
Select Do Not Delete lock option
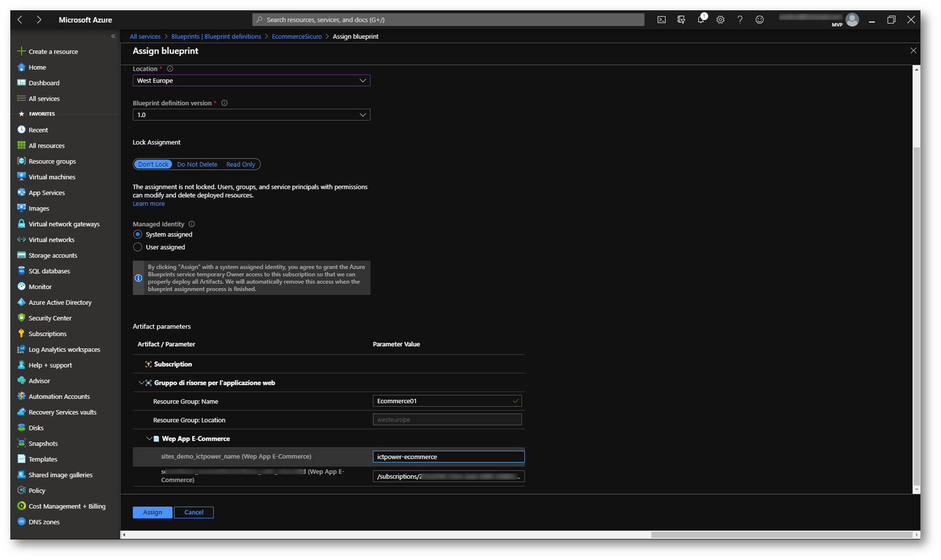point(197,164)
